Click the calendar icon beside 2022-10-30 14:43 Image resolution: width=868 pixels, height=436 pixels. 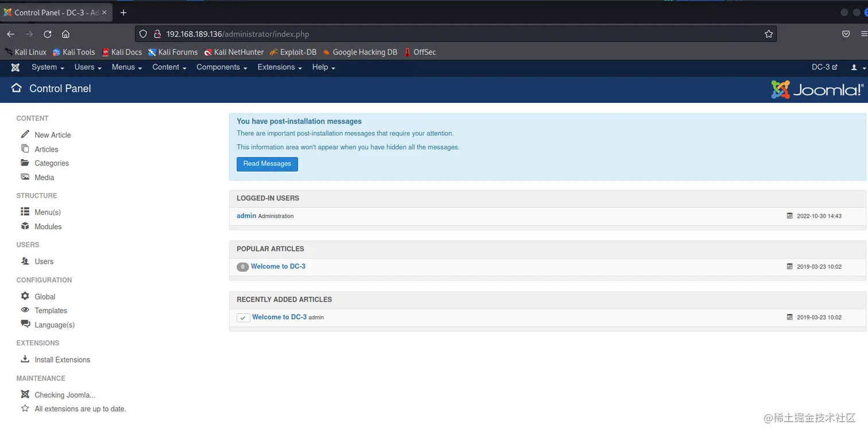(790, 216)
